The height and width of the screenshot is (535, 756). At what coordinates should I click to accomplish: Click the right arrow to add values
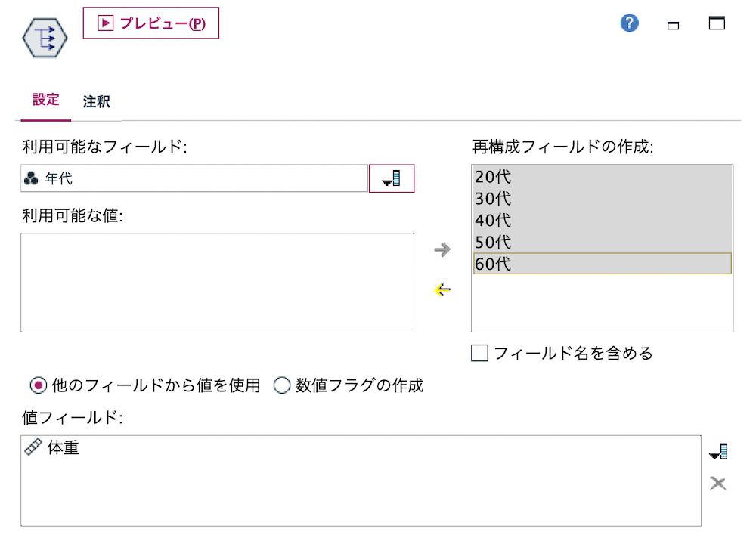pyautogui.click(x=444, y=249)
